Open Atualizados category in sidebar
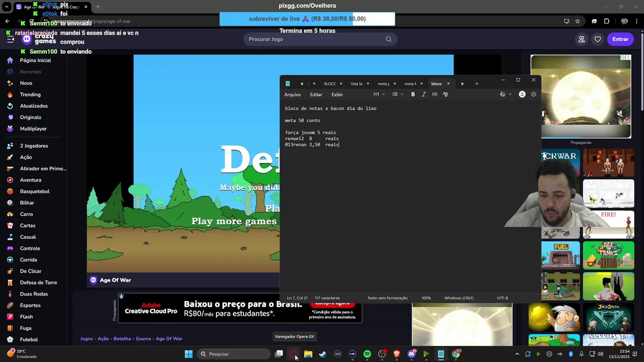644x362 pixels. point(34,106)
